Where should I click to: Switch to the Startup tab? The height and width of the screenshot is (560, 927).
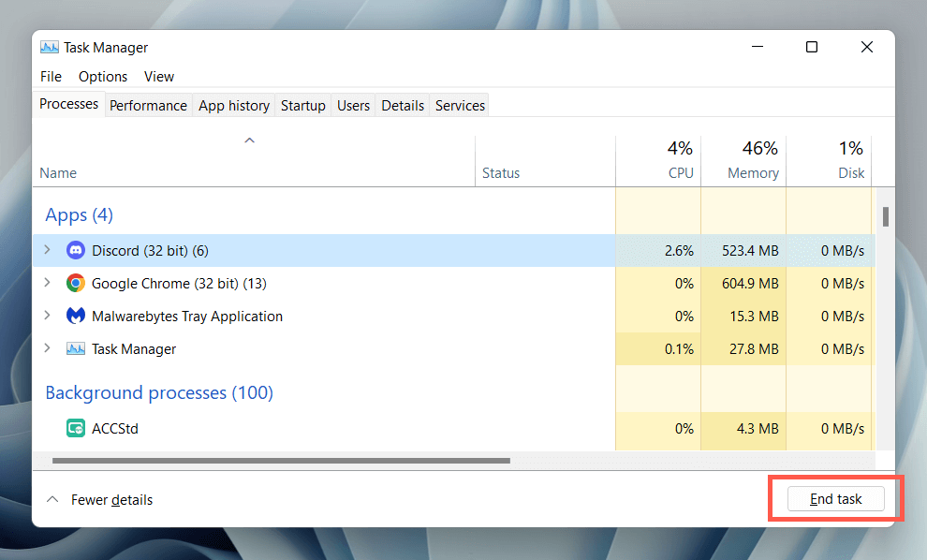tap(303, 105)
